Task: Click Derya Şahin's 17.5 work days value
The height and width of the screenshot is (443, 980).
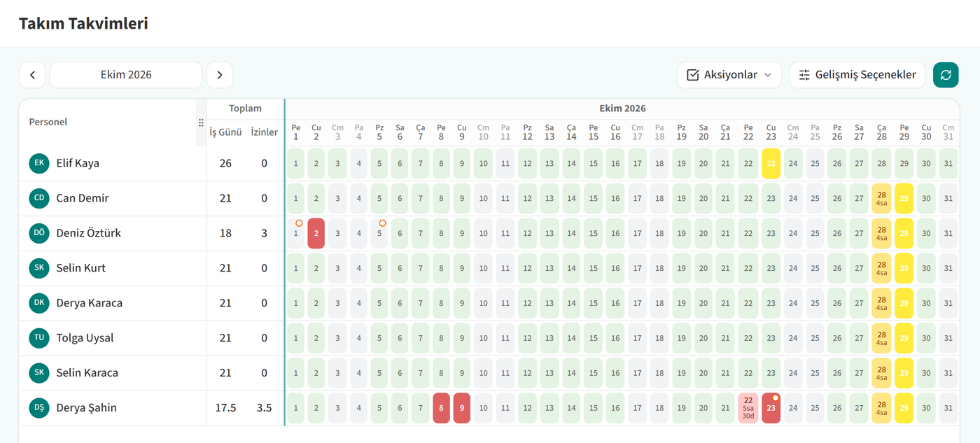Action: 225,408
